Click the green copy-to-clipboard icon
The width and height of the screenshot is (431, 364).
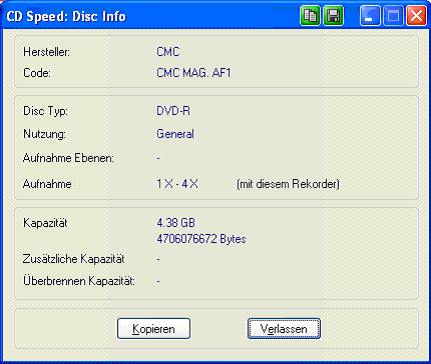(310, 16)
